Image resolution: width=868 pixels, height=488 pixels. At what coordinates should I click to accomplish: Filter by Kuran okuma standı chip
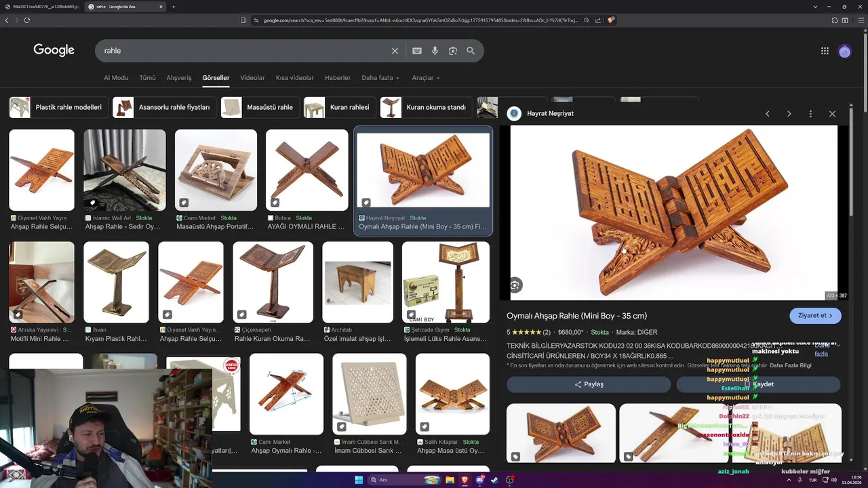pyautogui.click(x=425, y=107)
